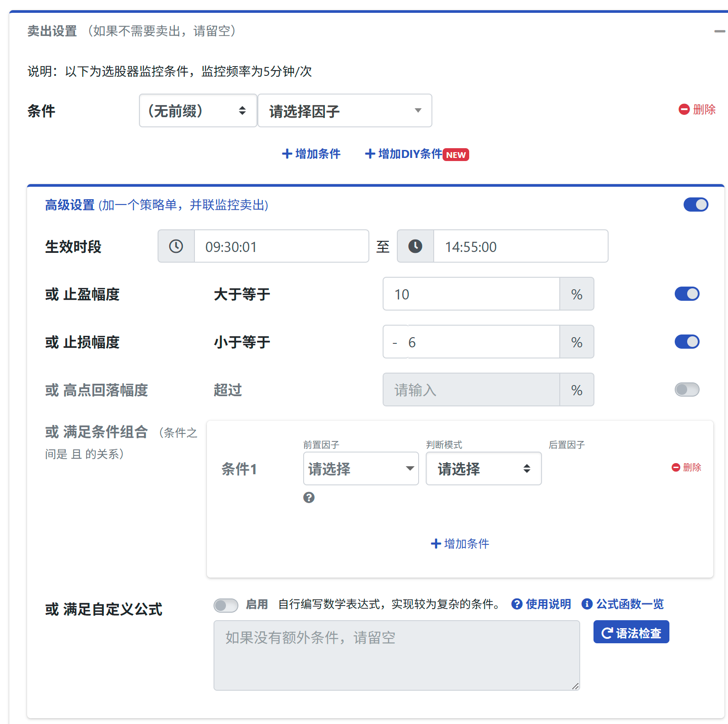This screenshot has width=728, height=724.
Task: Disable the 高级设置 toggle switch
Action: [x=696, y=205]
